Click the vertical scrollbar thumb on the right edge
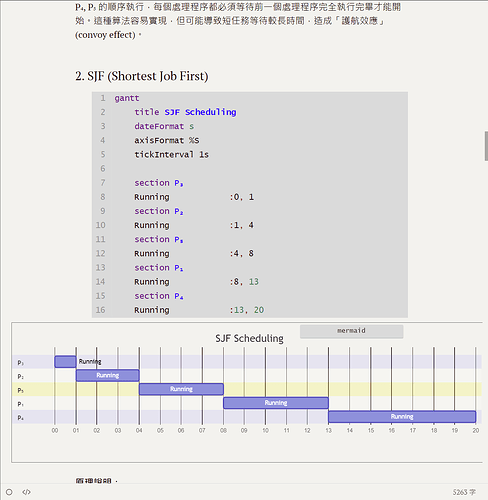This screenshot has width=488, height=500. coord(486,146)
